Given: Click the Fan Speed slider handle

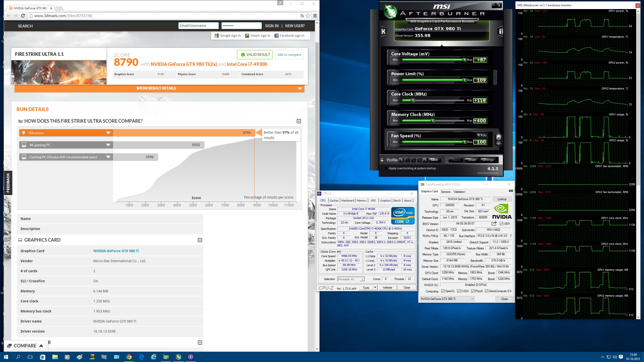Looking at the screenshot, I should (464, 142).
